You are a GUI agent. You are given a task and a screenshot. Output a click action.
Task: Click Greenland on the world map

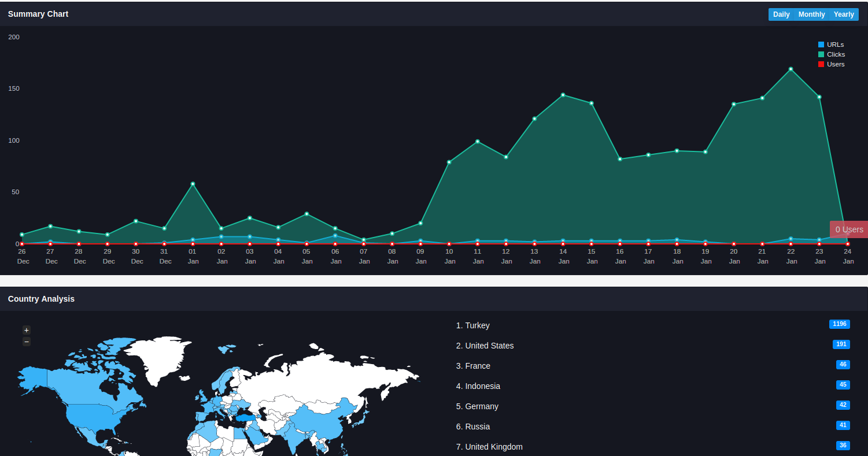click(157, 355)
